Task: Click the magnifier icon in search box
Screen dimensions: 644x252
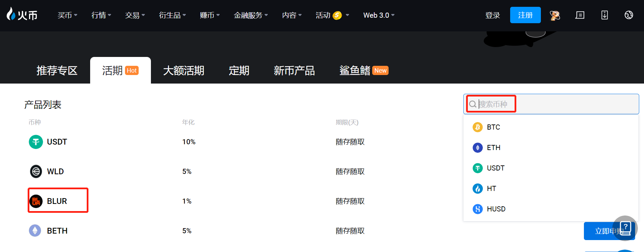Action: (x=473, y=104)
